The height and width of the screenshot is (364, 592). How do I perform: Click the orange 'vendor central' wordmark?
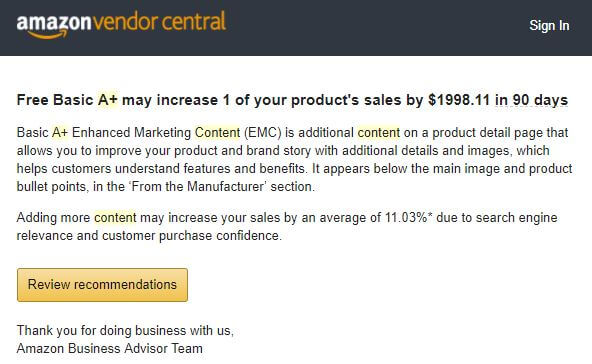click(x=160, y=22)
